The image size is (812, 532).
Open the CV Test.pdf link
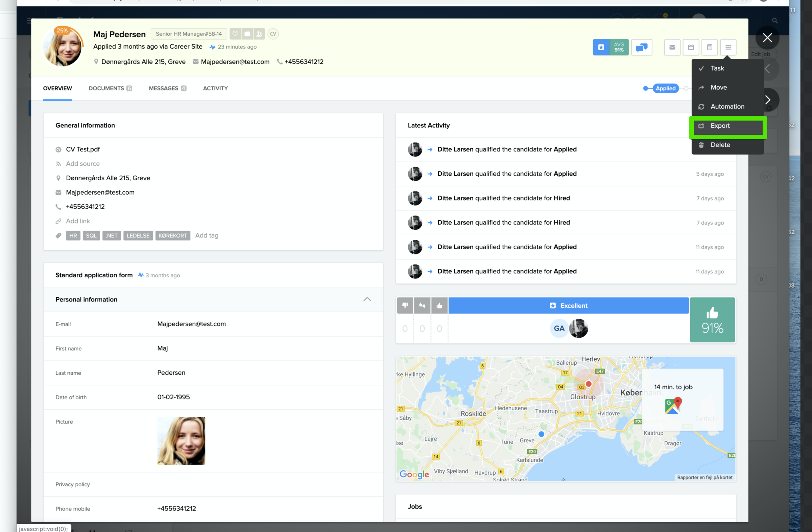(83, 149)
